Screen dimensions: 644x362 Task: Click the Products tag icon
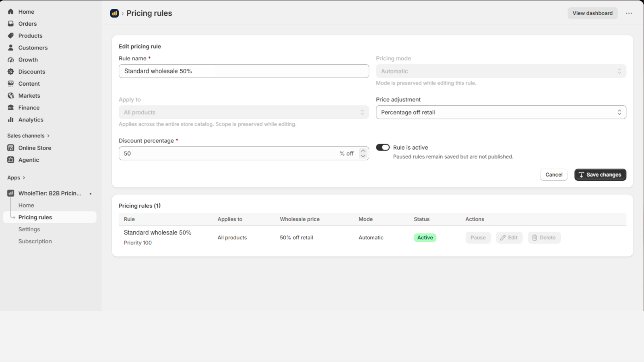coord(11,36)
